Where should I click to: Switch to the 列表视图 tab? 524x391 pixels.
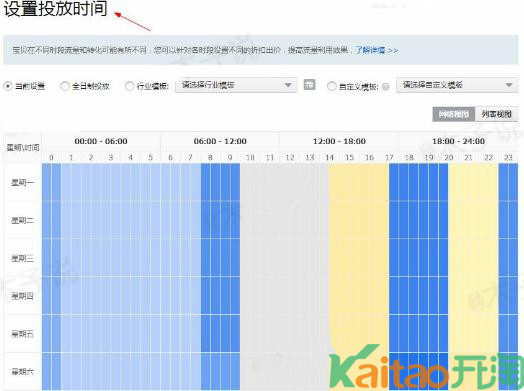point(496,114)
